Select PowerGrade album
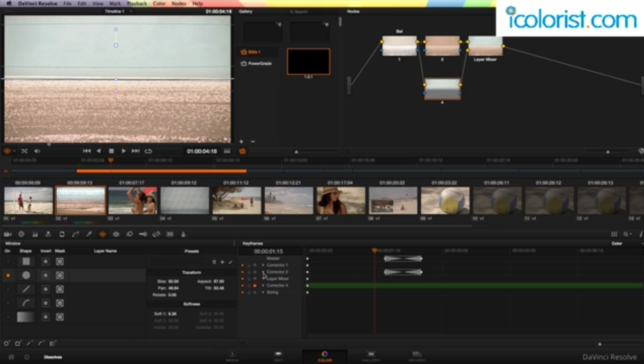Viewport: 644px width, 364px height. [x=256, y=64]
